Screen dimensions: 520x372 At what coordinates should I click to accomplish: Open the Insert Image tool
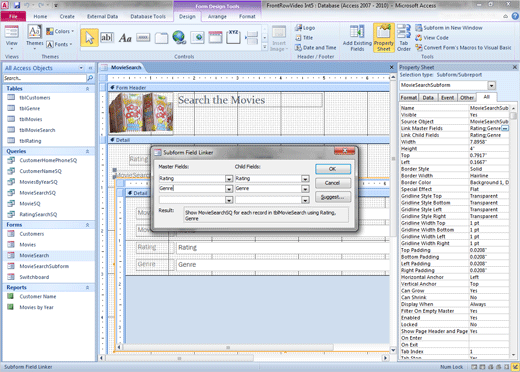pyautogui.click(x=279, y=38)
